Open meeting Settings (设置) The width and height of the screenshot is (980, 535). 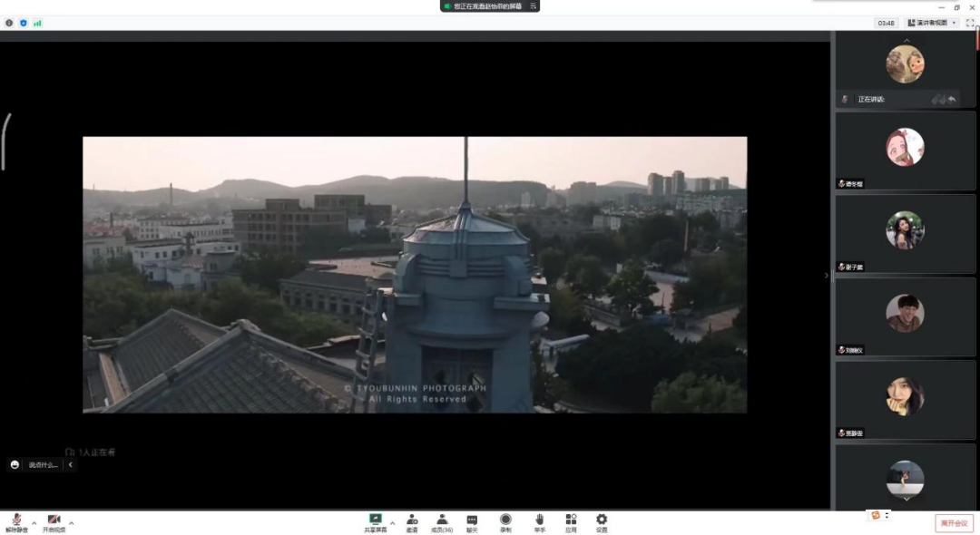click(602, 521)
